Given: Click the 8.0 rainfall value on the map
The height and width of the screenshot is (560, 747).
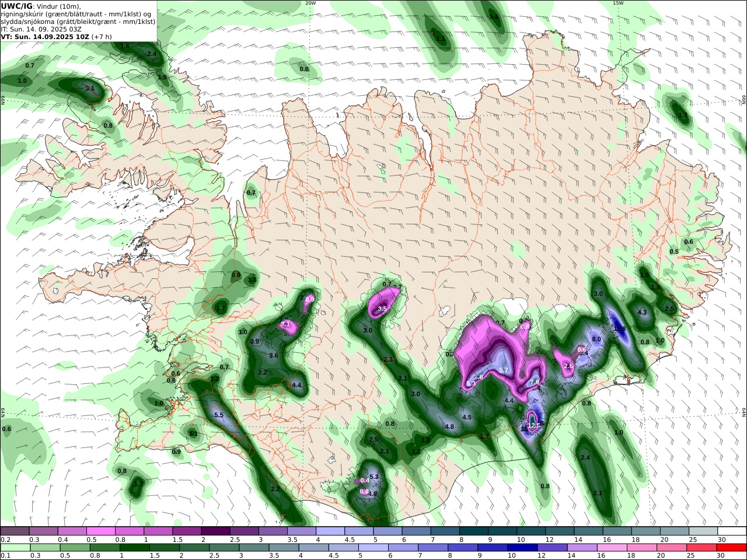Looking at the screenshot, I should [x=596, y=339].
